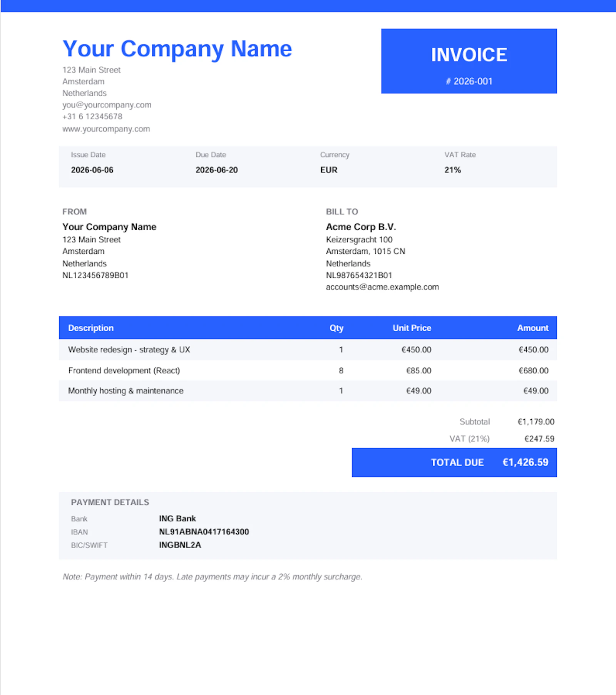The height and width of the screenshot is (695, 616).
Task: Click the TOTAL DUE label
Action: [x=457, y=462]
